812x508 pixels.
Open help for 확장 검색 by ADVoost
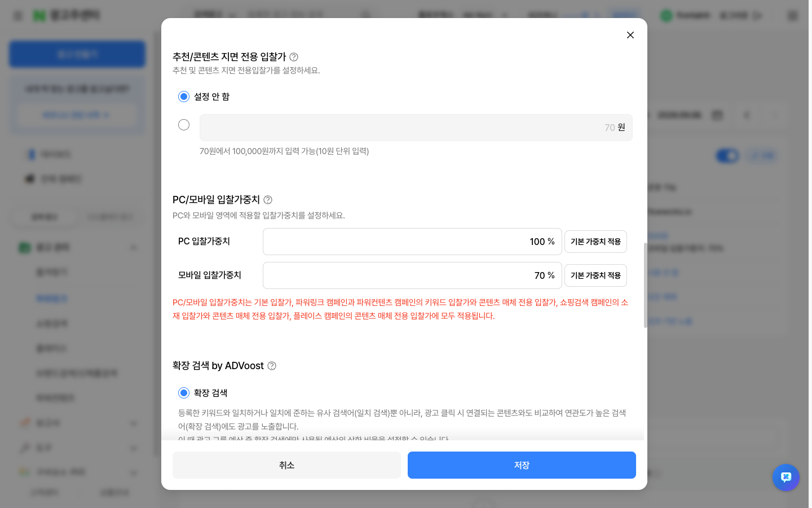pos(272,366)
